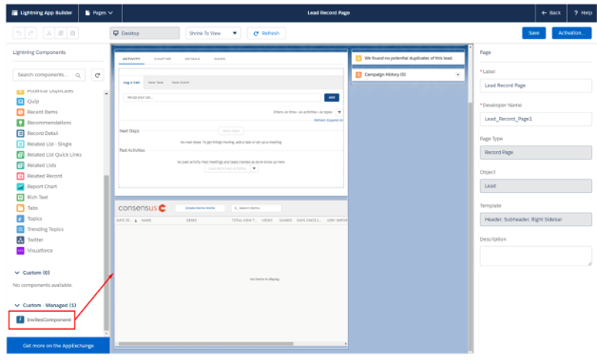Click the Refresh Expand All link
Image resolution: width=597 pixels, height=364 pixels.
coord(328,121)
